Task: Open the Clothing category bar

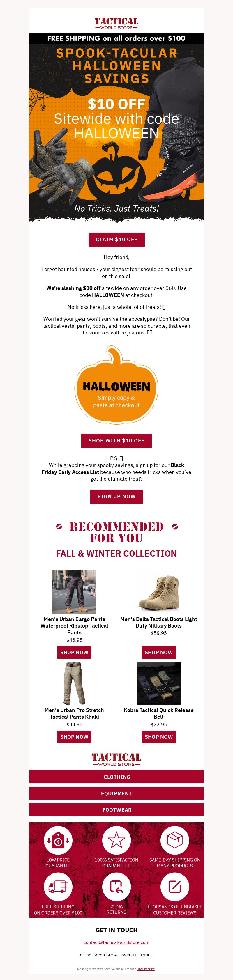Action: click(x=116, y=777)
